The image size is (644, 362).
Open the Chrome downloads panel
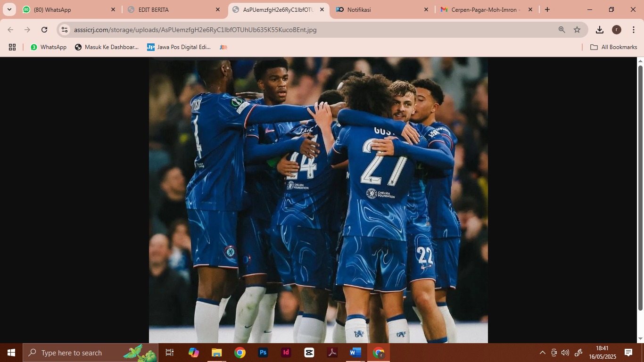tap(600, 30)
